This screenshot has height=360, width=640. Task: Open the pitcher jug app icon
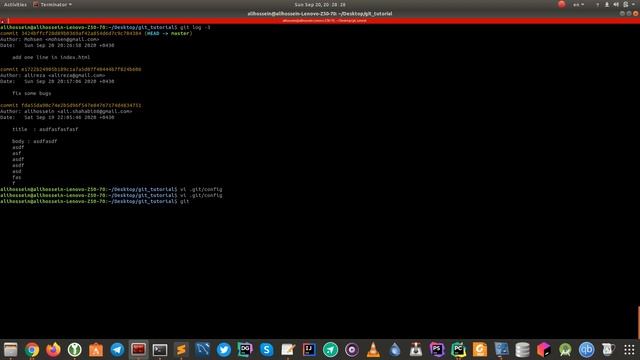608,350
